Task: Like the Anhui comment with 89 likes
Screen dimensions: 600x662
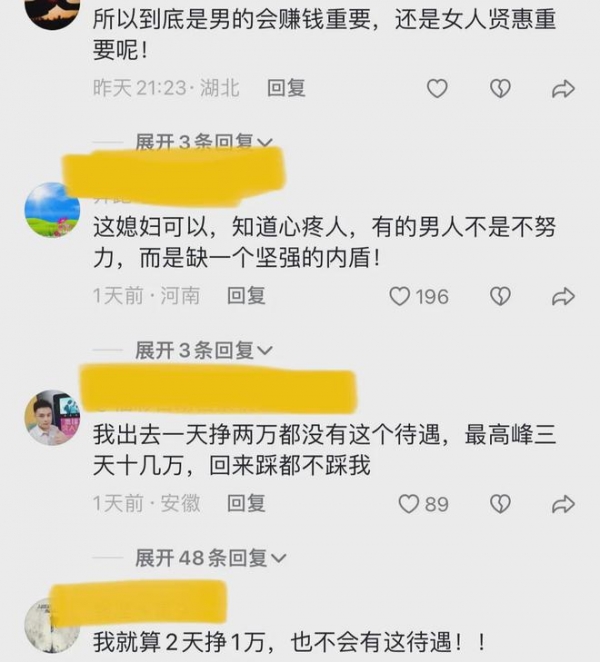Action: point(409,504)
